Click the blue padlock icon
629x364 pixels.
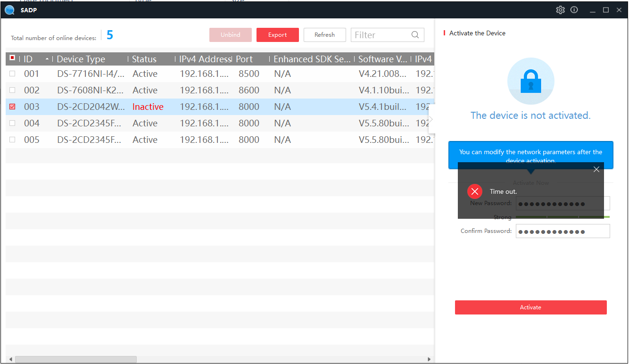click(x=530, y=82)
